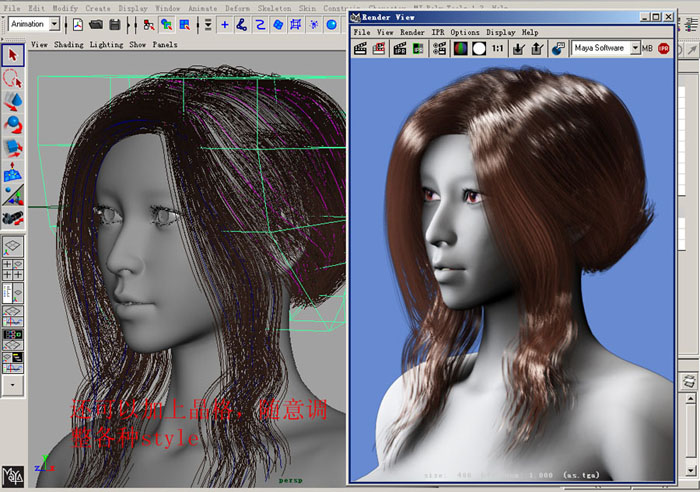Open the Options menu in Render View

pyautogui.click(x=465, y=32)
